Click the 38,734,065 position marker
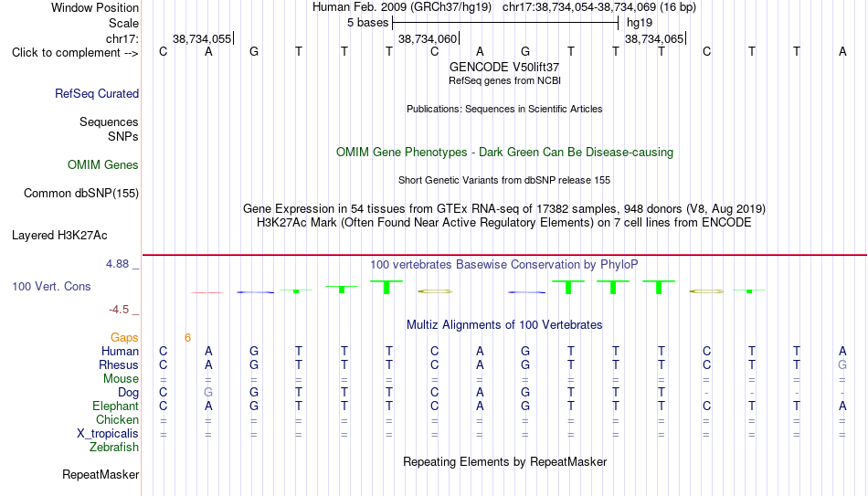This screenshot has height=496, width=868. pyautogui.click(x=654, y=38)
